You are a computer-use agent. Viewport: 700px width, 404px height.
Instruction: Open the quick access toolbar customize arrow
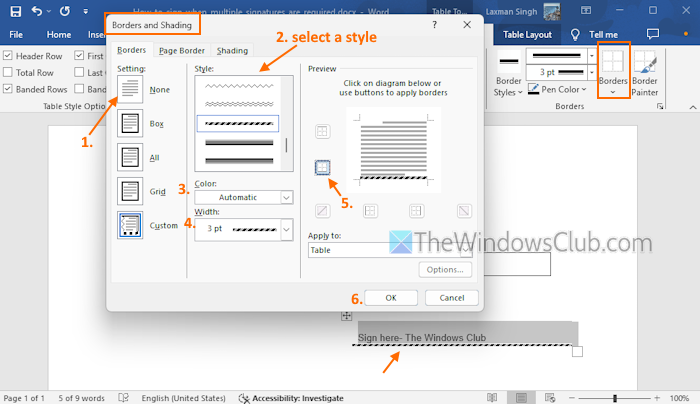86,12
